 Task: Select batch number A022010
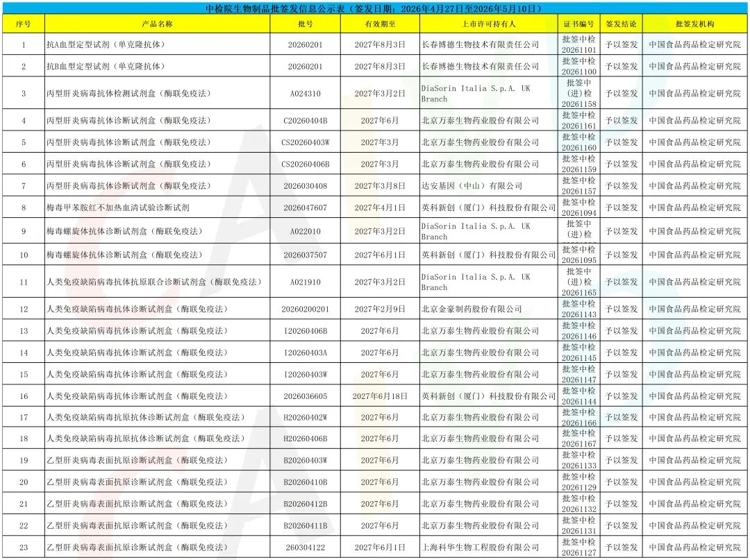(305, 231)
